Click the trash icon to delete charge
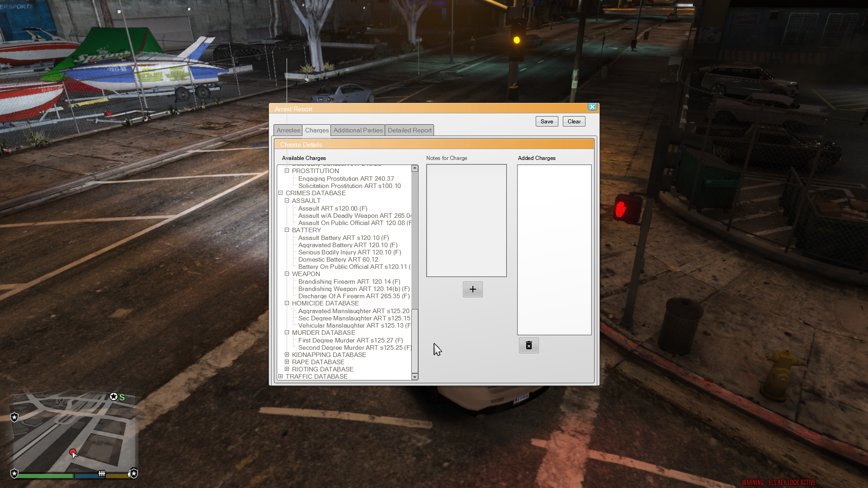The image size is (868, 488). 528,346
